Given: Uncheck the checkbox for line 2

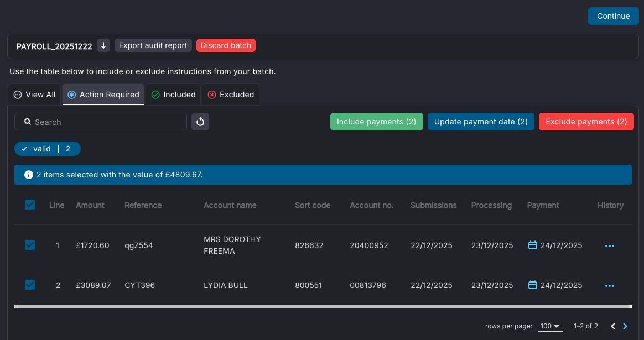Looking at the screenshot, I should click(29, 285).
